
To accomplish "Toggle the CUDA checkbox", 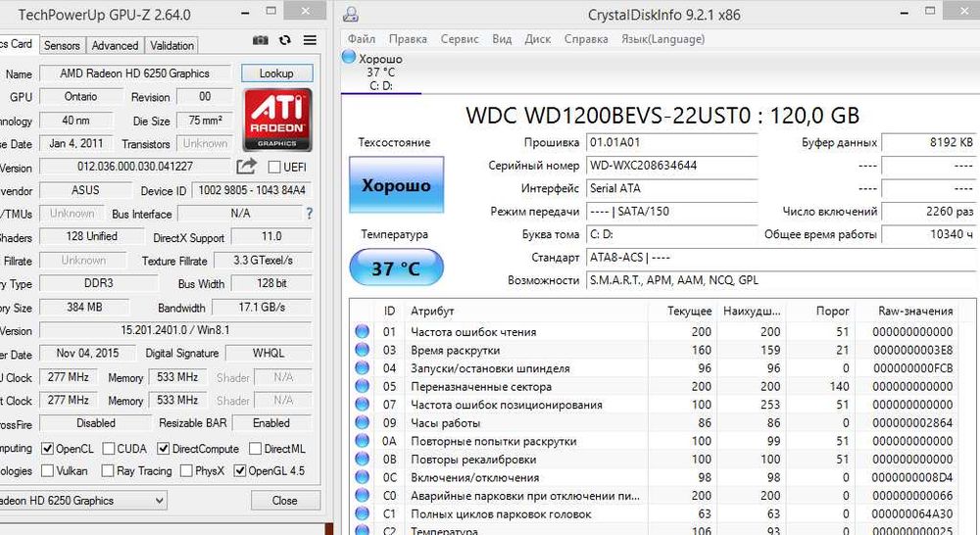I will click(x=109, y=449).
